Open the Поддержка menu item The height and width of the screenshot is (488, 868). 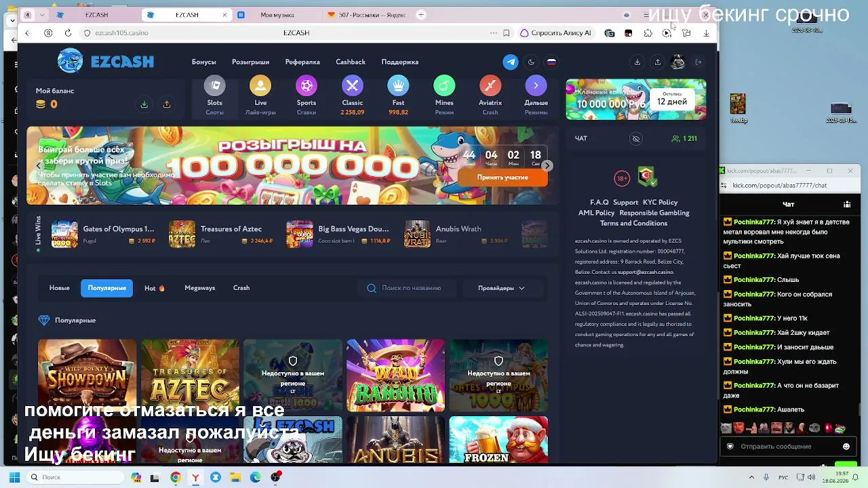(x=400, y=62)
